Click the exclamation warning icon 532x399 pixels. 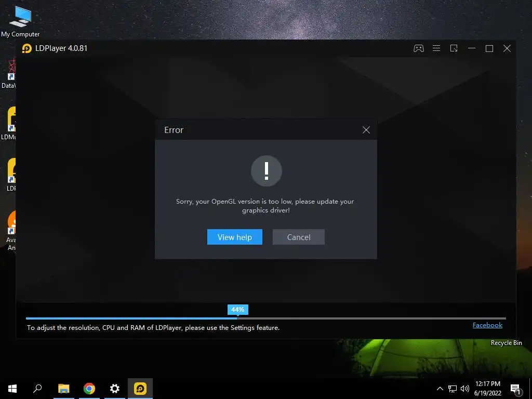(x=267, y=171)
